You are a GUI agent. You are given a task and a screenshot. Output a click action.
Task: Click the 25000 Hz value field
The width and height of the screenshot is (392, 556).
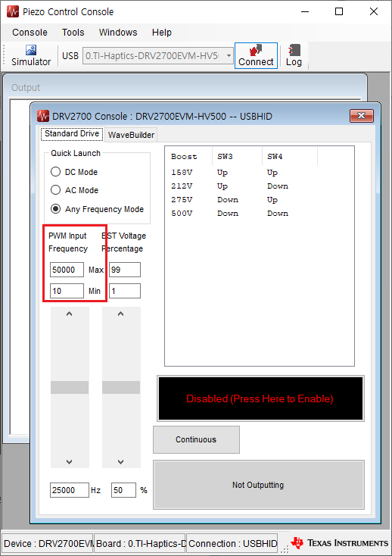[70, 490]
